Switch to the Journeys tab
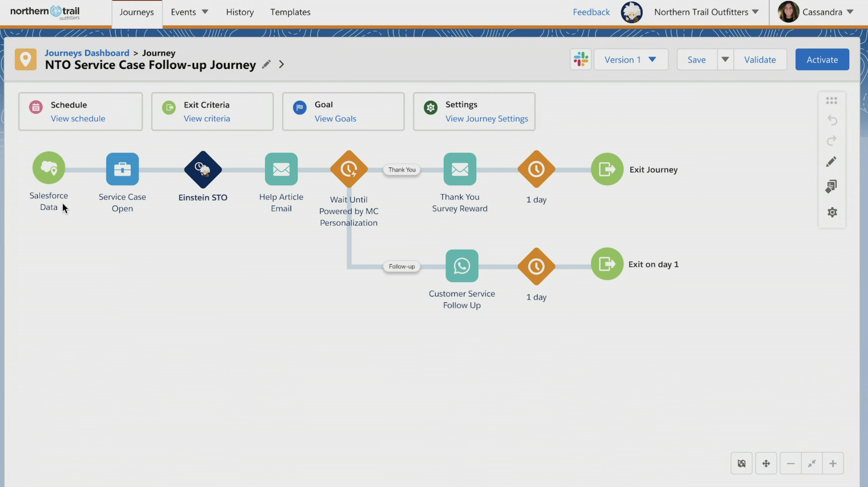 click(x=137, y=12)
